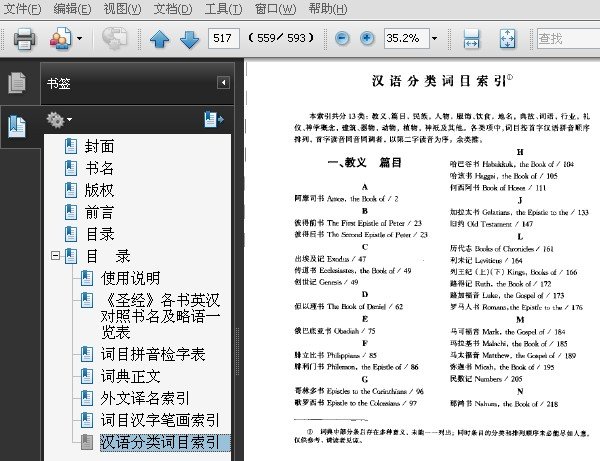Open the 工具(T) menu
The height and width of the screenshot is (461, 600).
(x=223, y=8)
